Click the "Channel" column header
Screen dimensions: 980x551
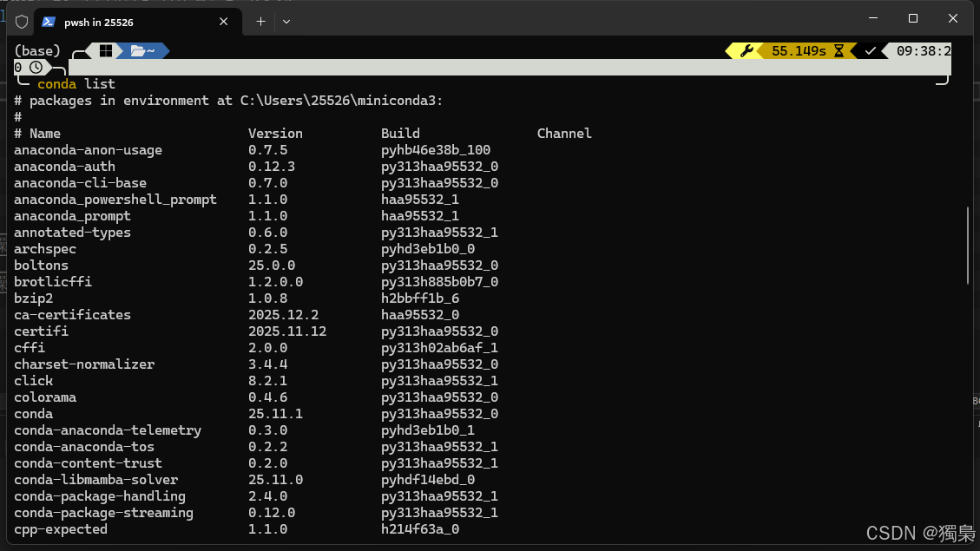pos(564,133)
